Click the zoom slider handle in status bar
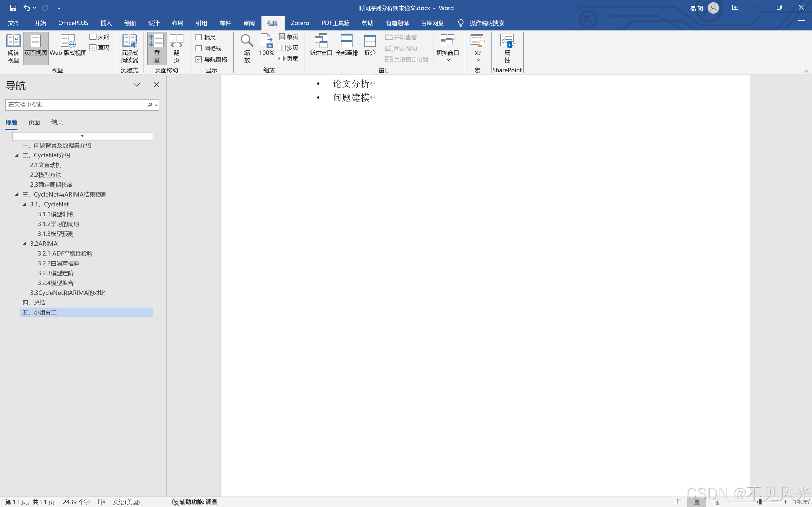Screen dimensions: 812x507 [x=760, y=502]
